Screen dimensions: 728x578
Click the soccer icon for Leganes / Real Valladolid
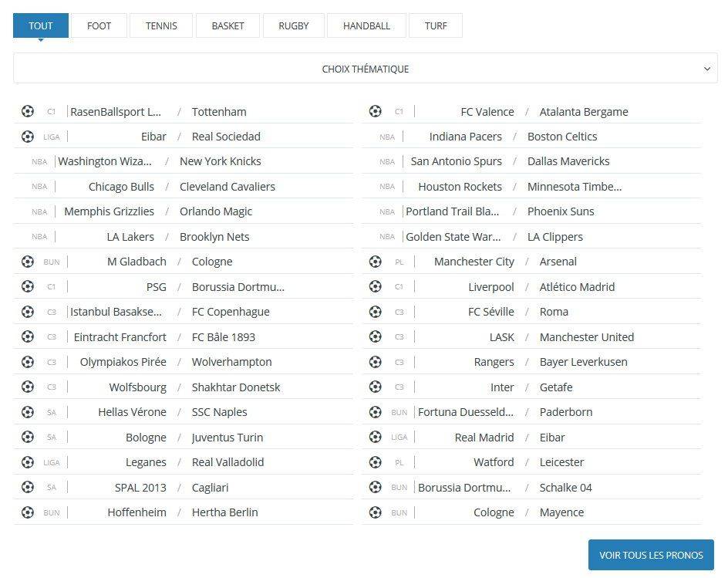tap(28, 462)
